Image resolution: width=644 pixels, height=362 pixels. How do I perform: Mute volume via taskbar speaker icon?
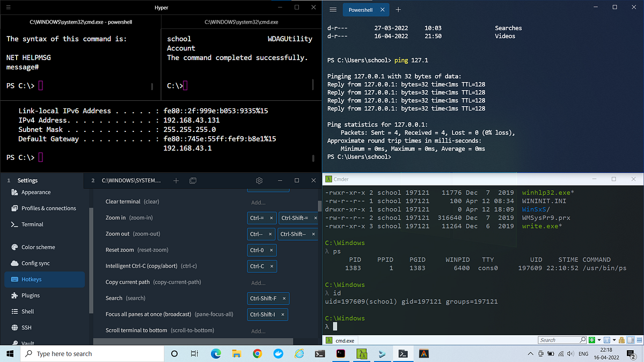click(x=570, y=354)
